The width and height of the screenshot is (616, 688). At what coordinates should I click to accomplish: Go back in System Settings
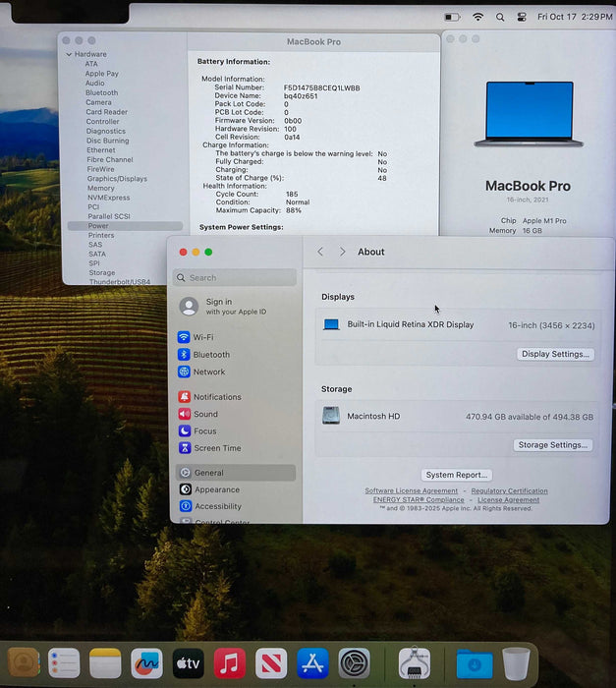(320, 252)
